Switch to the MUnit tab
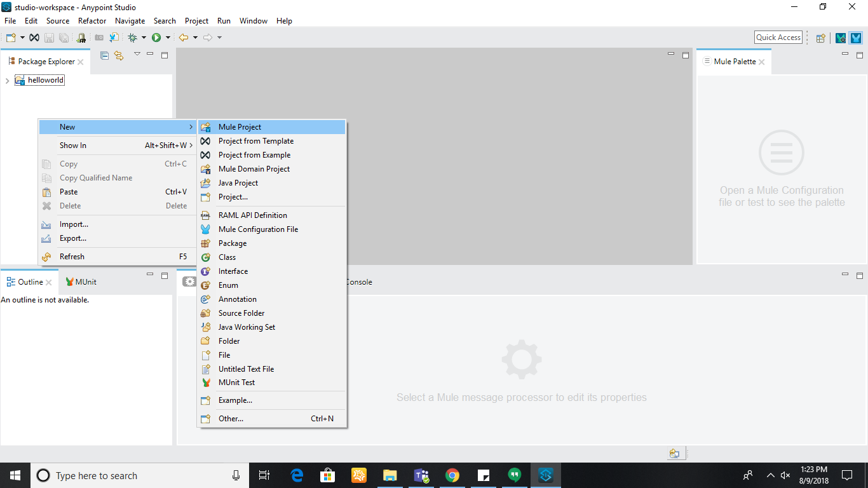 [85, 282]
